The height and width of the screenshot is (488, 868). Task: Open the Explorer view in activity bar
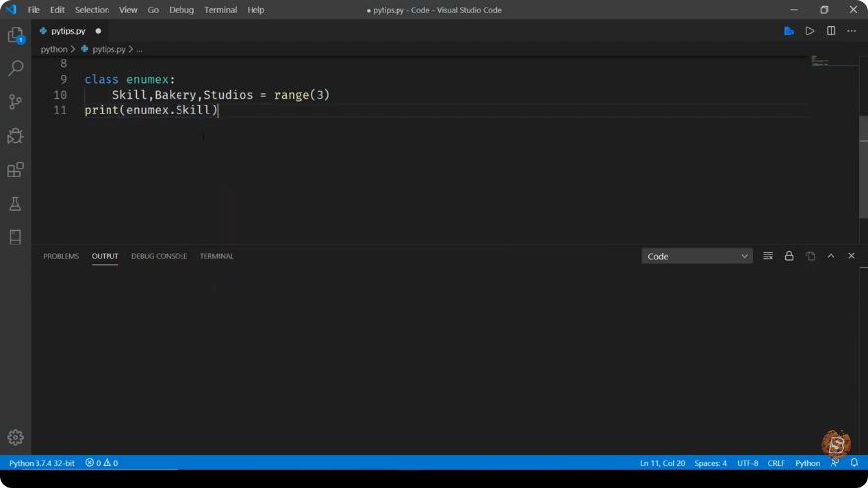(x=16, y=35)
